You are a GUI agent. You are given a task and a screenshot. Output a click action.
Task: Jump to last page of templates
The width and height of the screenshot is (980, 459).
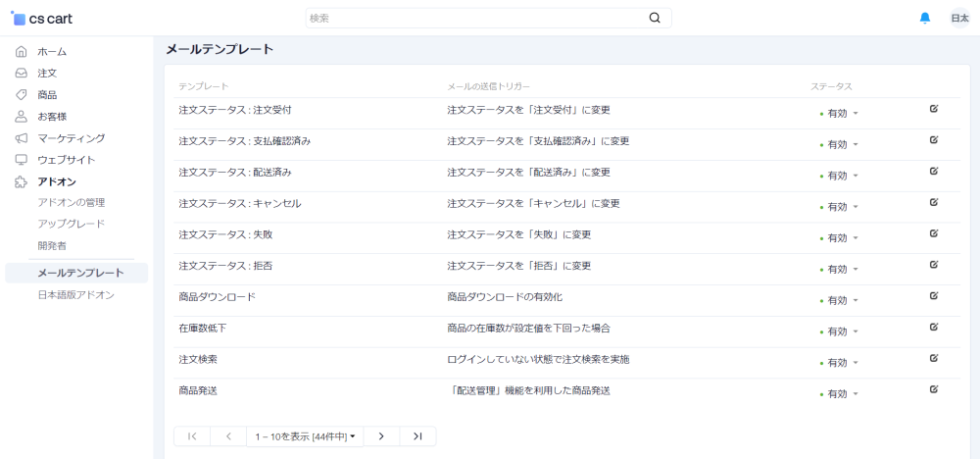click(417, 435)
